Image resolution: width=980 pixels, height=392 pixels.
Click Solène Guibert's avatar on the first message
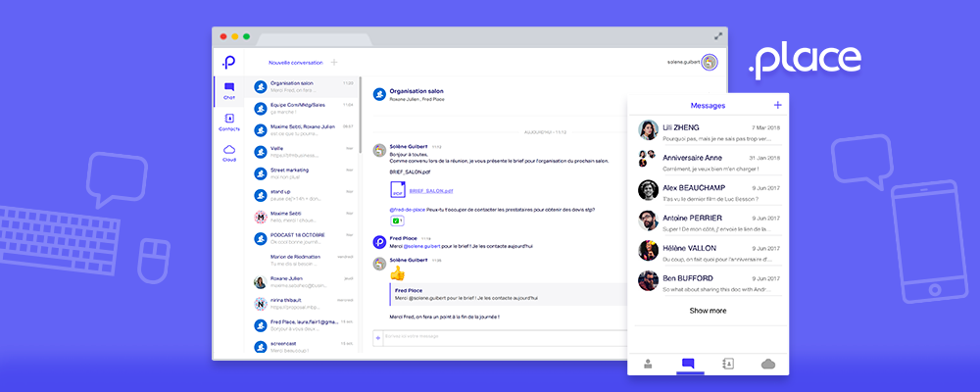coord(378,150)
